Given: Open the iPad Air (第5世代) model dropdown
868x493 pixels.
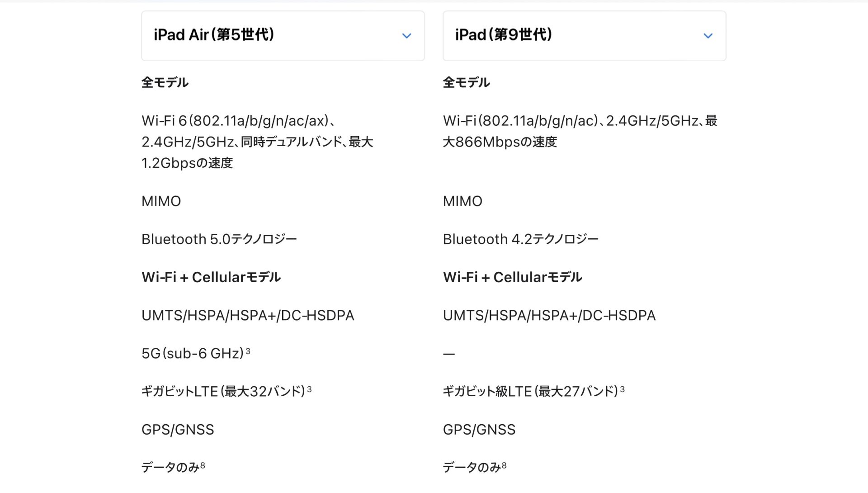Looking at the screenshot, I should click(x=283, y=36).
